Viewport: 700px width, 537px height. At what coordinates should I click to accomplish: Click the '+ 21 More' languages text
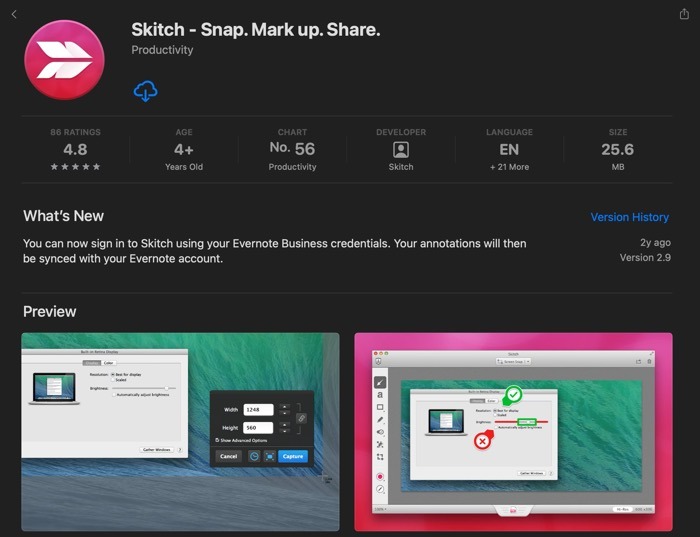[x=509, y=167]
